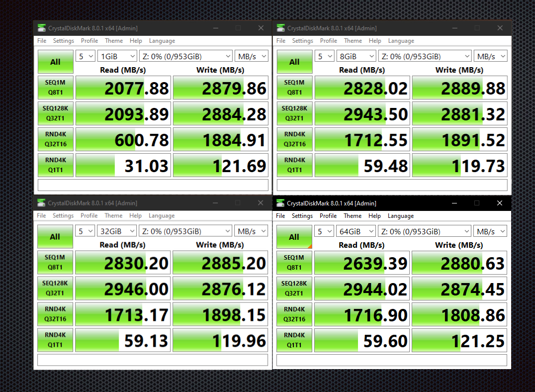Open Theme menu in 8GiB window

click(353, 41)
